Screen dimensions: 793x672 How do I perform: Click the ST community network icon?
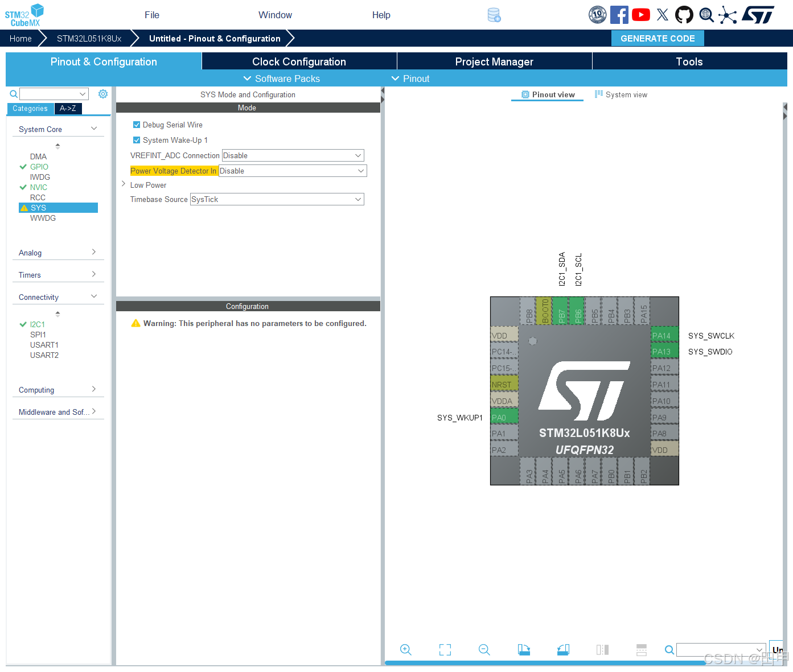(728, 15)
